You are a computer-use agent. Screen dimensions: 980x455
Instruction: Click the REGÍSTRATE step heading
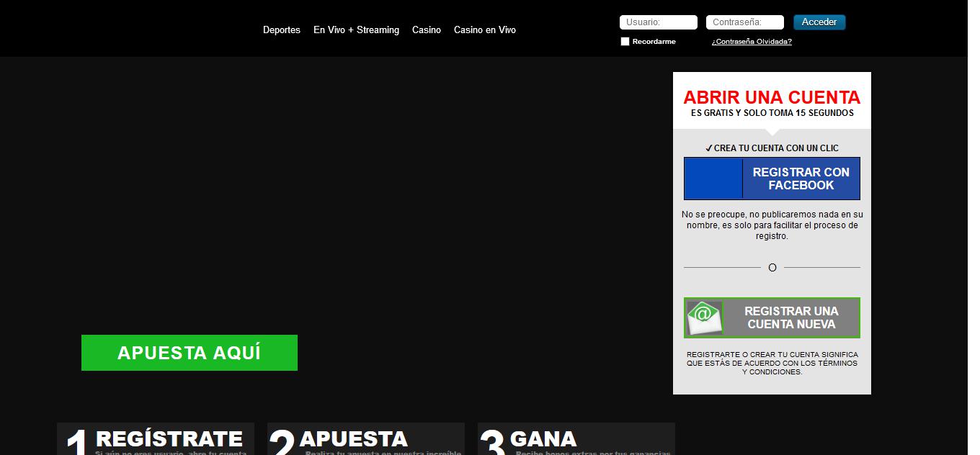tap(169, 438)
